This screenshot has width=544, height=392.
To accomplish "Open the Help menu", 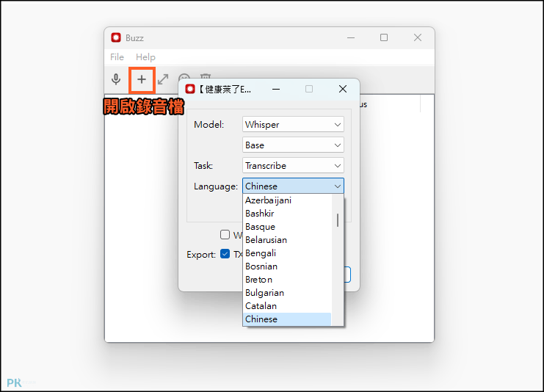I will click(145, 57).
